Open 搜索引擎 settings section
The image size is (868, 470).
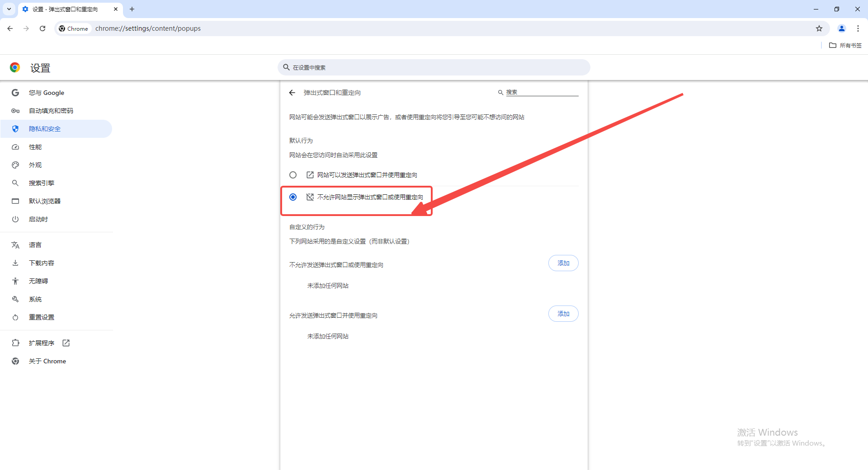[x=57, y=183]
